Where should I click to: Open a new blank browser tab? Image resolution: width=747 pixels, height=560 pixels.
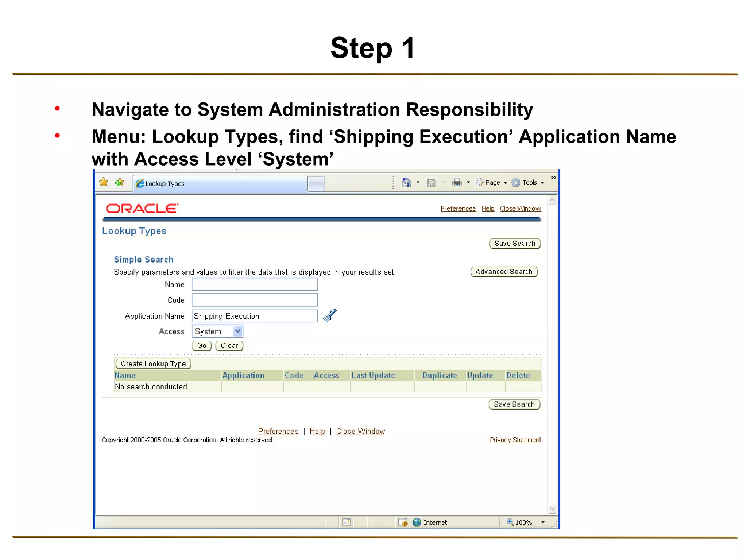point(316,184)
